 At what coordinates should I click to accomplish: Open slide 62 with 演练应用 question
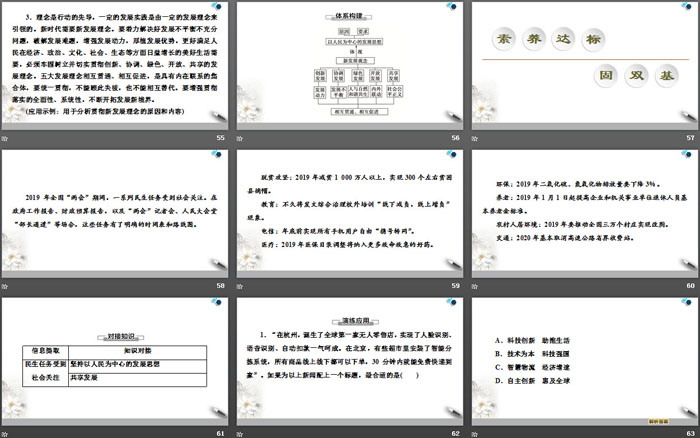click(348, 357)
